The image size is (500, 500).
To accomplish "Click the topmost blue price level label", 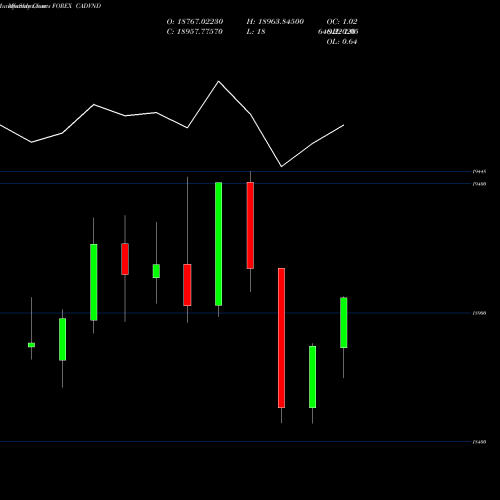I will point(479,172).
